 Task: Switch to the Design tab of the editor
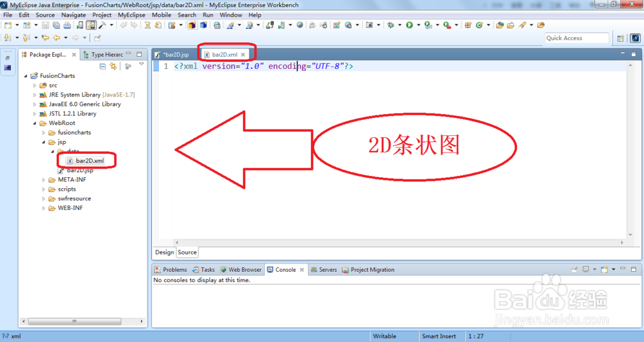165,252
